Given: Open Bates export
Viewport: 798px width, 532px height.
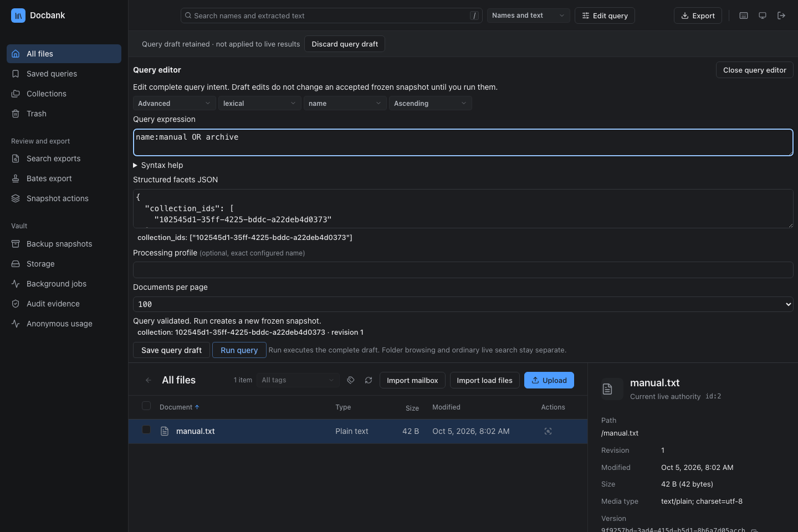Looking at the screenshot, I should [x=64, y=178].
